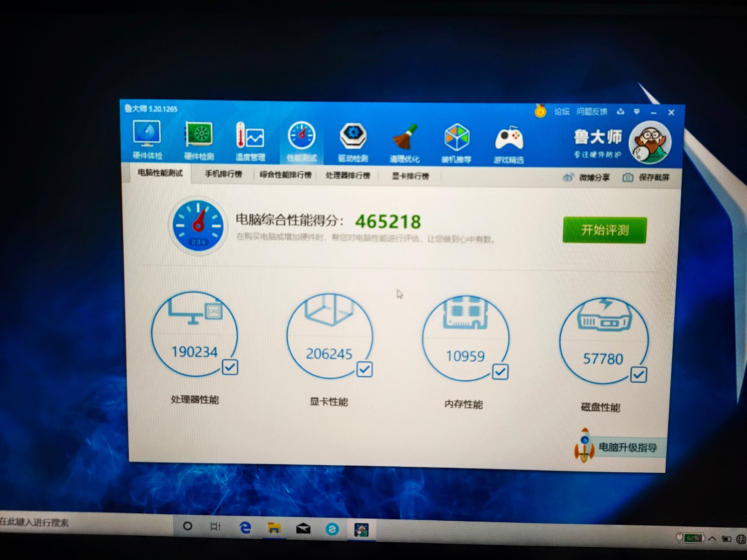
Task: Click the 鲁大师 5.20.1265 version title
Action: coord(151,109)
